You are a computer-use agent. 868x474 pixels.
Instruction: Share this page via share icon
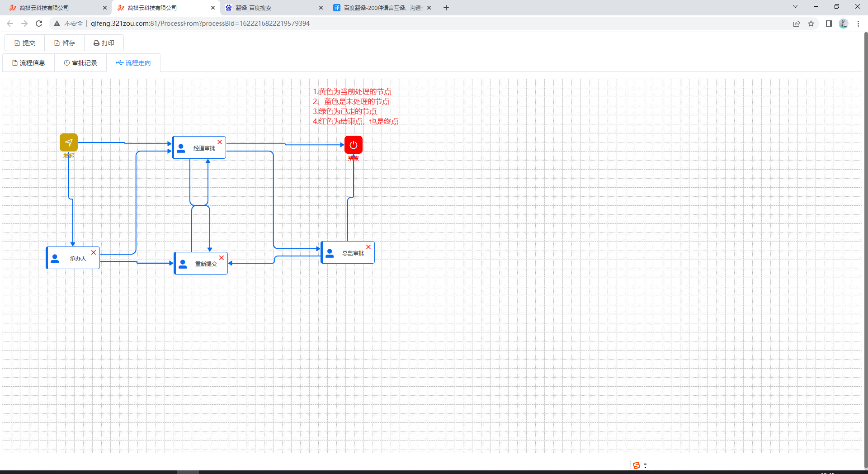(797, 24)
